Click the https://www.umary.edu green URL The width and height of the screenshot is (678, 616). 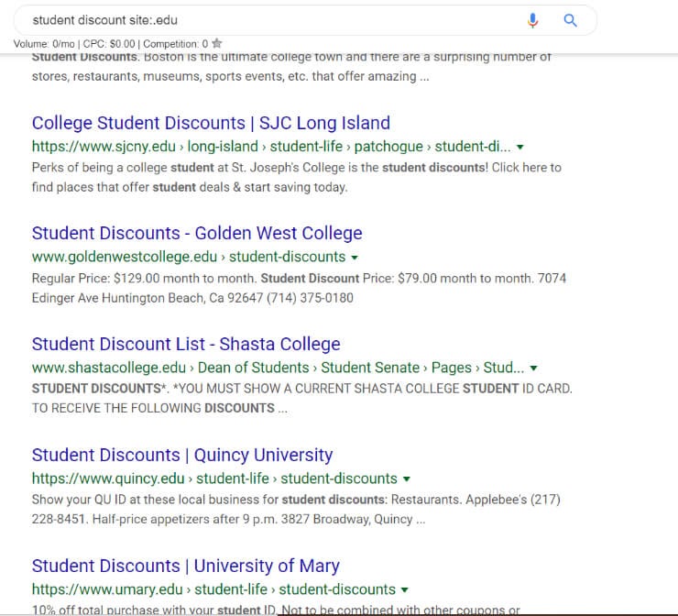[x=213, y=589]
